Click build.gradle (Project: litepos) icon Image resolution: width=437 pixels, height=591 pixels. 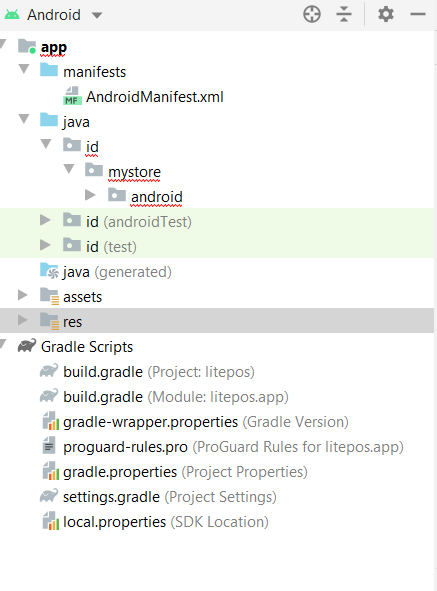click(49, 371)
